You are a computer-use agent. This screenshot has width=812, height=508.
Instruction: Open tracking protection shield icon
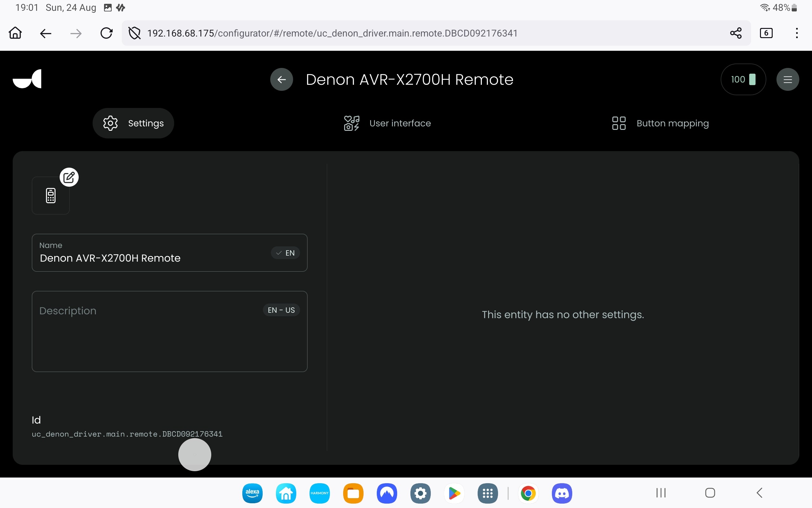click(x=134, y=33)
